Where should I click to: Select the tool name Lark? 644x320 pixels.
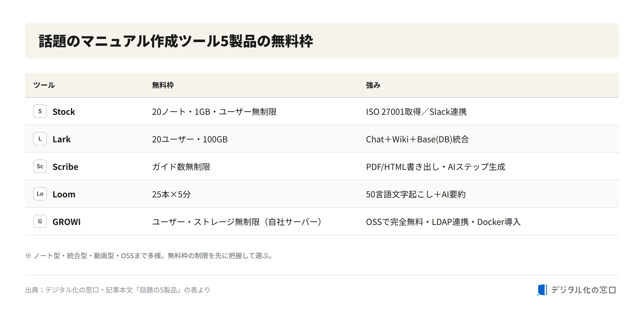click(x=62, y=139)
